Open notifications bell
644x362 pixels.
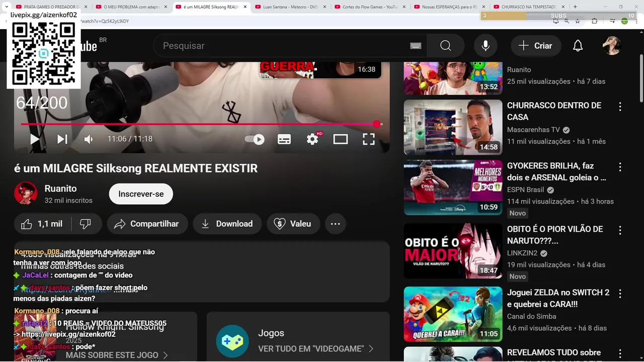coord(578,46)
